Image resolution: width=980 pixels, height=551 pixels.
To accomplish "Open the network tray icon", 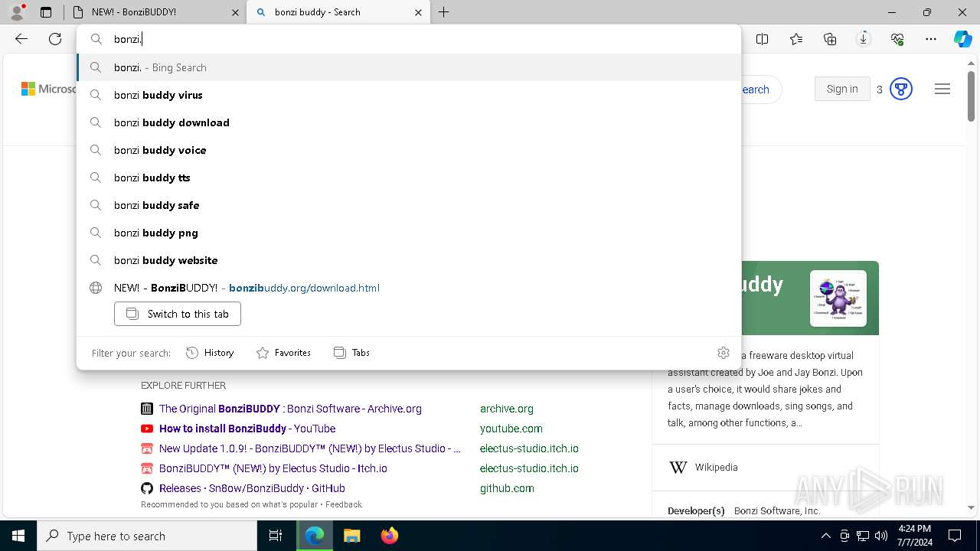I will [862, 536].
